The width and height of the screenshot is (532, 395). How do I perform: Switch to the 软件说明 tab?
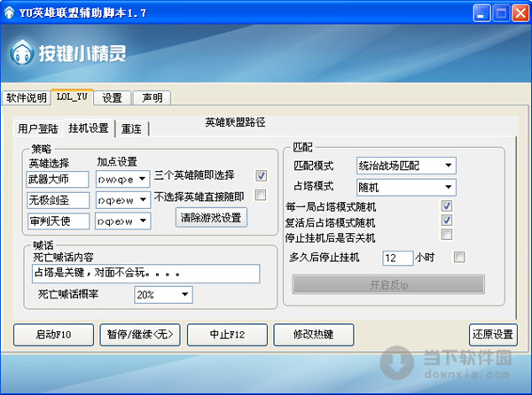point(27,98)
